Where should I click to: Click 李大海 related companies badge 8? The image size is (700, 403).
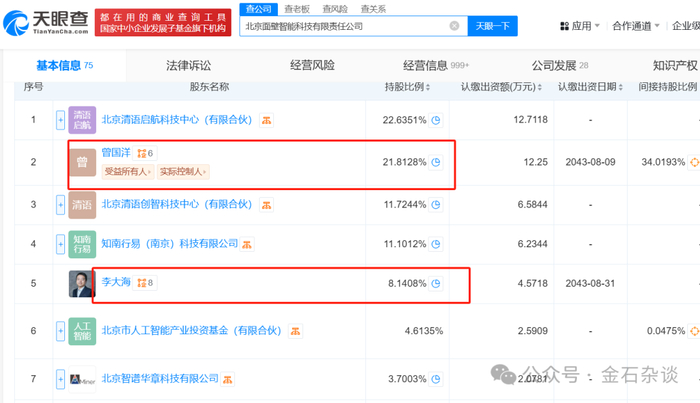[x=145, y=283]
